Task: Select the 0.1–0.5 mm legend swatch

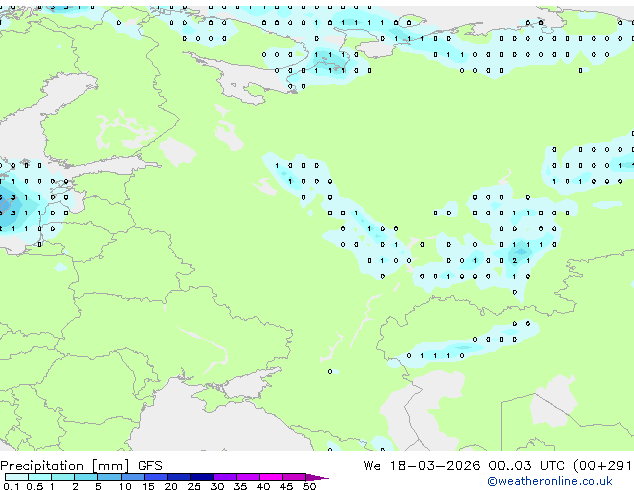Action: tap(17, 477)
